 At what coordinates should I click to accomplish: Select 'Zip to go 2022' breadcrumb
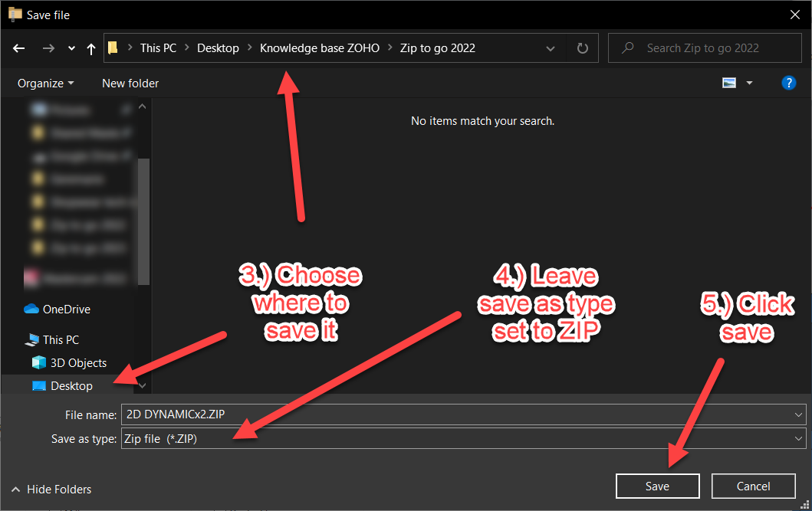pos(438,48)
